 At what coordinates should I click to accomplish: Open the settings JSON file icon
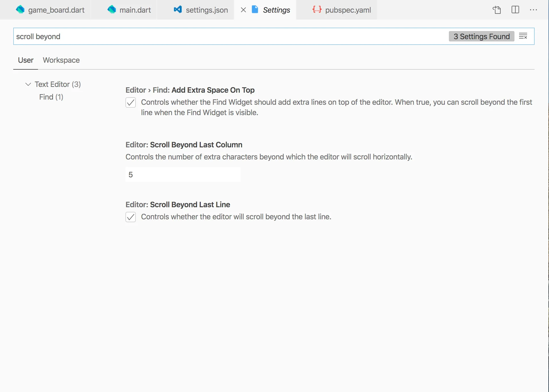[x=497, y=9]
